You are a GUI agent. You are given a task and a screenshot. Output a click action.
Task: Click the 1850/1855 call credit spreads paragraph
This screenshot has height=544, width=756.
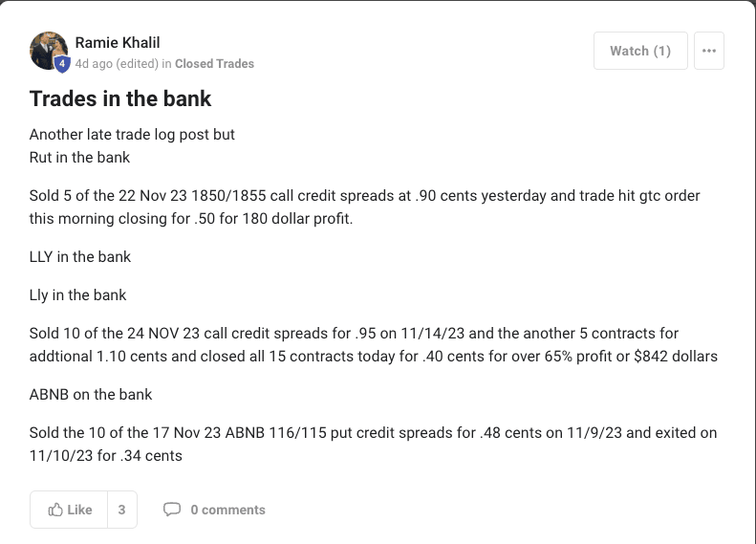coord(364,206)
